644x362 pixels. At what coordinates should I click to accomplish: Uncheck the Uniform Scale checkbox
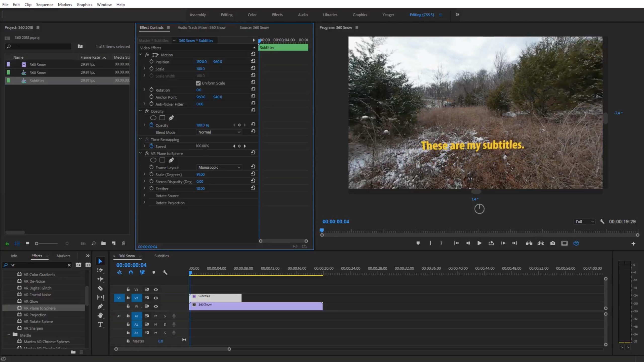(x=198, y=83)
